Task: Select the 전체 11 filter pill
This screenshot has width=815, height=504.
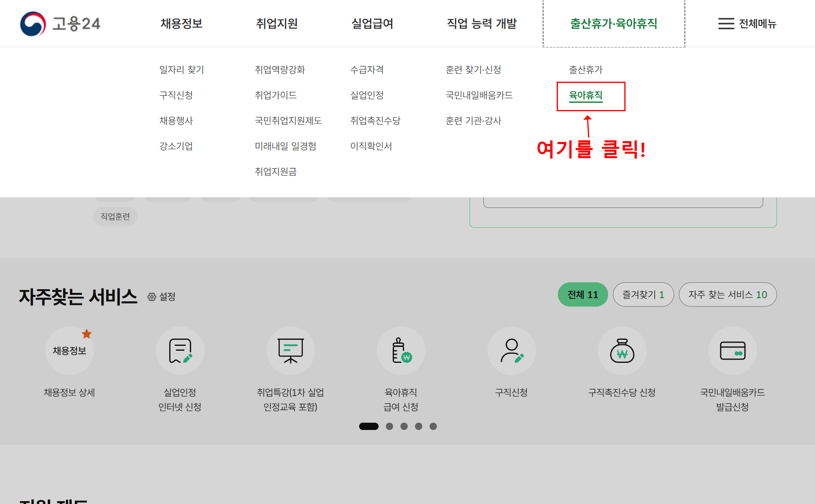Action: pos(583,295)
